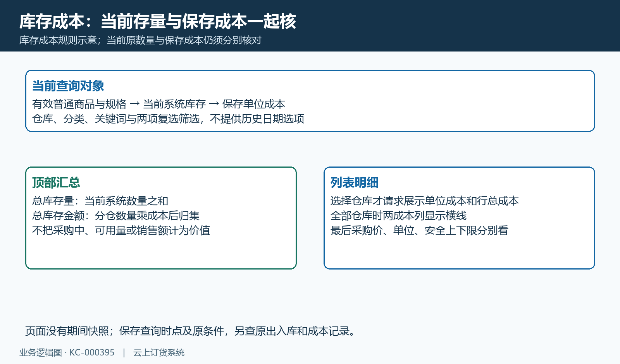
Task: Click the line '总库存金额：分仓数量乘成本后归集'
Action: point(116,215)
